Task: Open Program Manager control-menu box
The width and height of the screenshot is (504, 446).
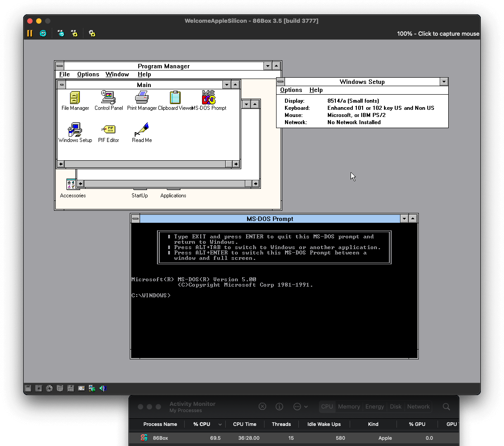Action: click(60, 66)
